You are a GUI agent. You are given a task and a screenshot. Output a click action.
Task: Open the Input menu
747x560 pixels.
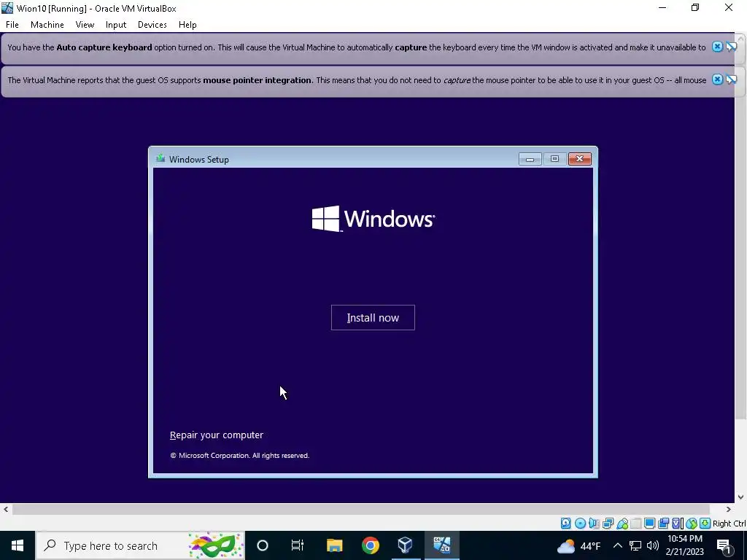[116, 25]
